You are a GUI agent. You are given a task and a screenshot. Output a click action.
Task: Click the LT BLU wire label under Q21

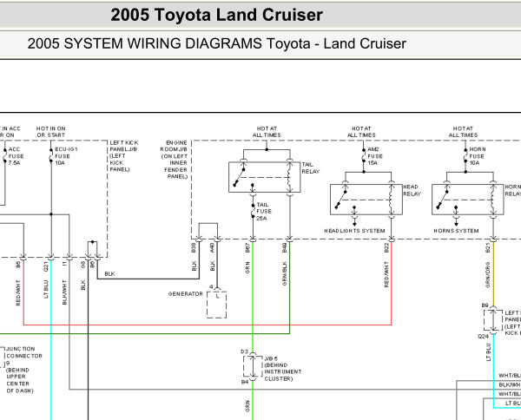point(46,290)
